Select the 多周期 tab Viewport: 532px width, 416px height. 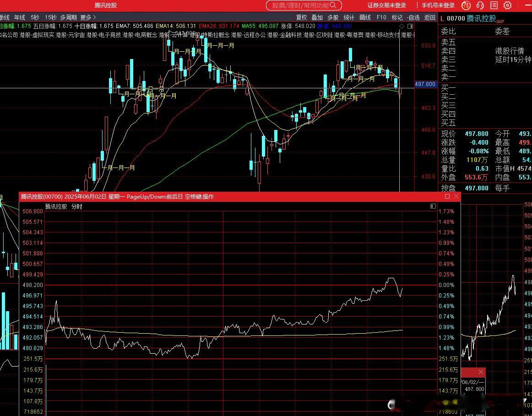pos(69,17)
